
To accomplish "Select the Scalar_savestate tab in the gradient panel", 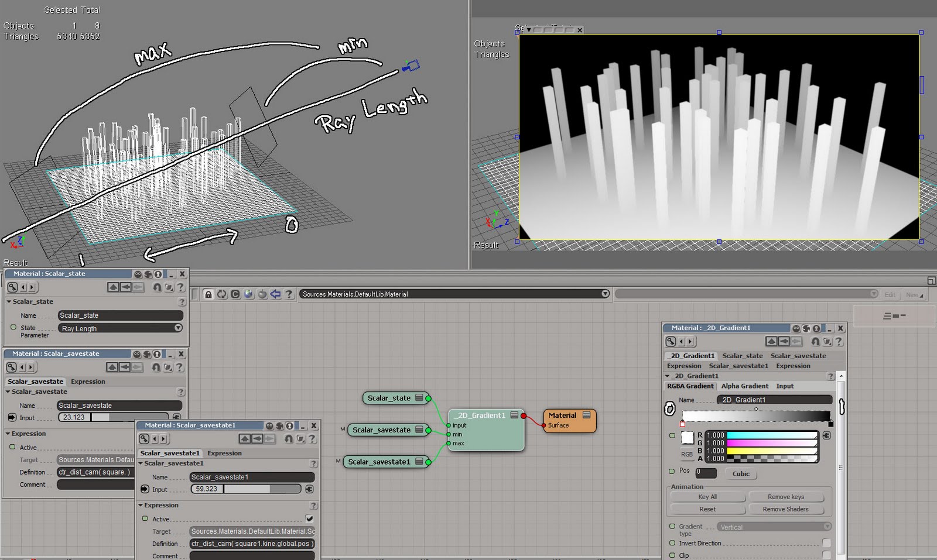I will [x=798, y=356].
